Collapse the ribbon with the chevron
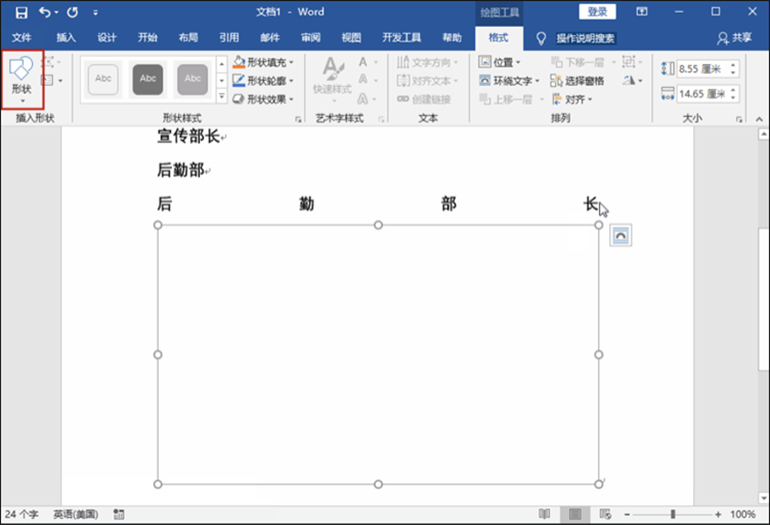The height and width of the screenshot is (525, 770). coord(759,119)
